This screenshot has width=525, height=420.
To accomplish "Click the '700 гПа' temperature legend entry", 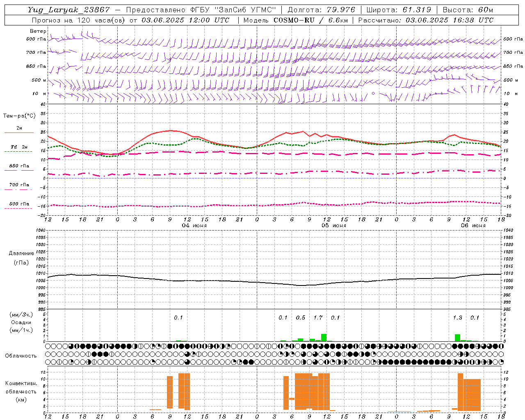I will pyautogui.click(x=19, y=185).
